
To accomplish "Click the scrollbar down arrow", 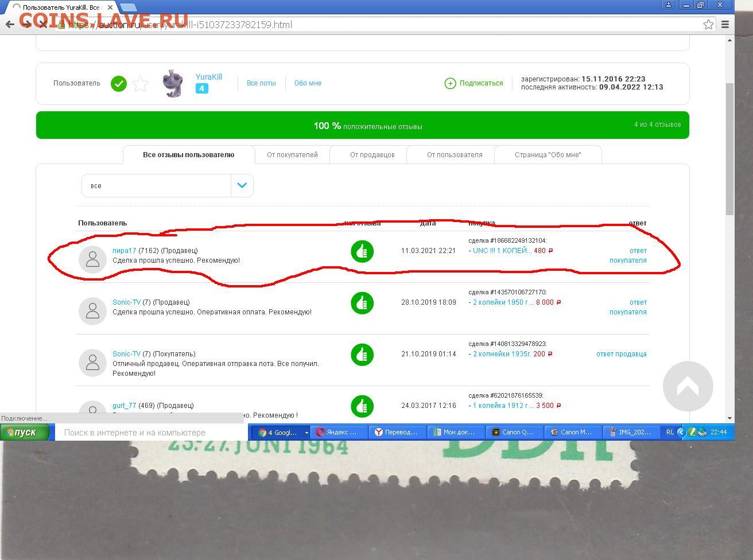I will (729, 418).
